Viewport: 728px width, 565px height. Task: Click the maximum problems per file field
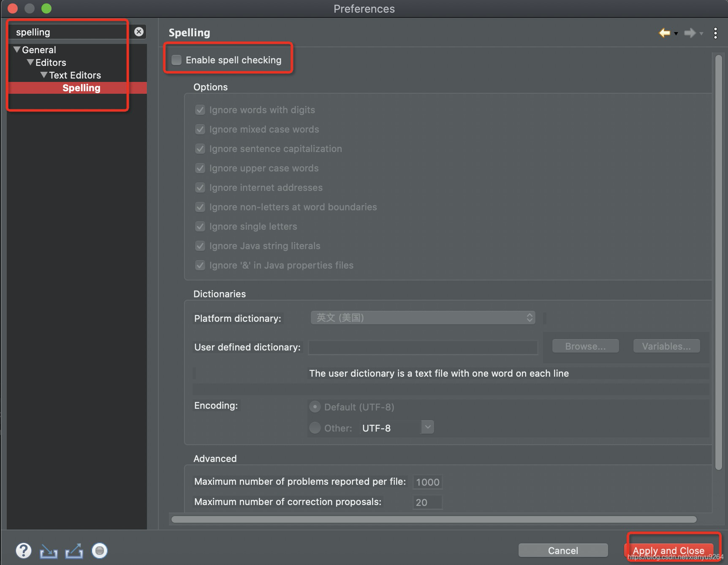click(427, 482)
